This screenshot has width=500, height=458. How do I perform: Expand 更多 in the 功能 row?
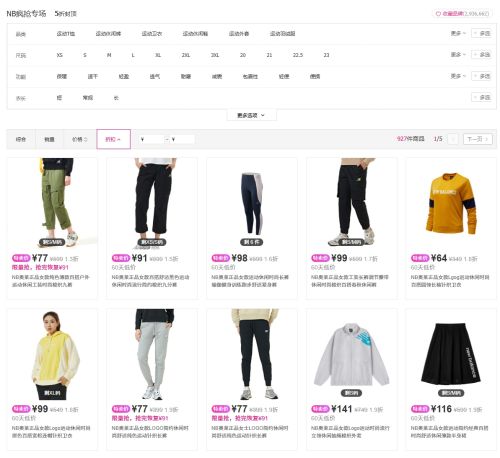pyautogui.click(x=458, y=76)
